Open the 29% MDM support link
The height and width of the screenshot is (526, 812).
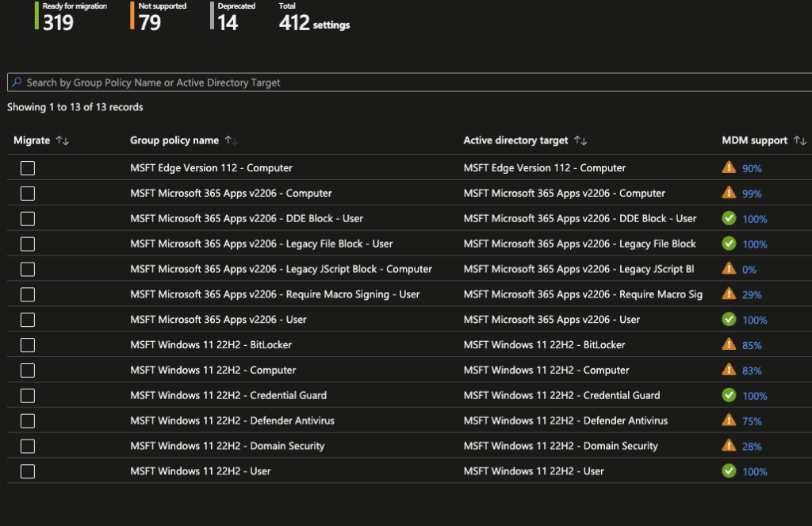click(x=752, y=295)
